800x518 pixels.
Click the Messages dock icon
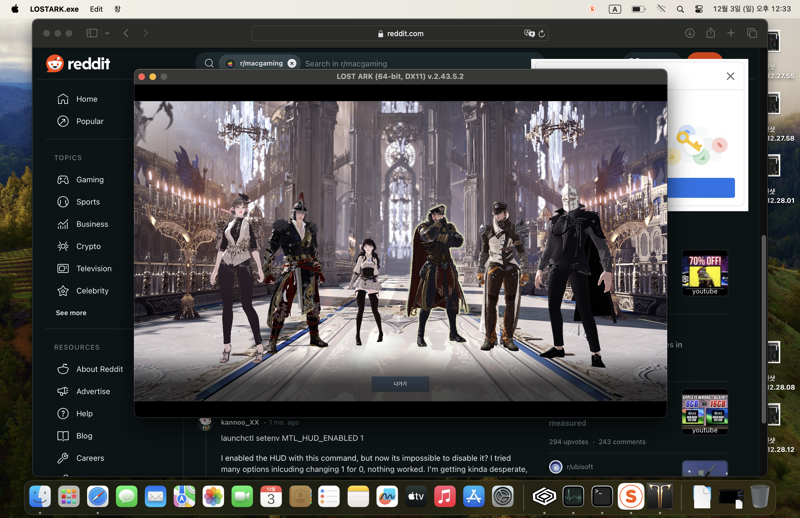[x=127, y=496]
